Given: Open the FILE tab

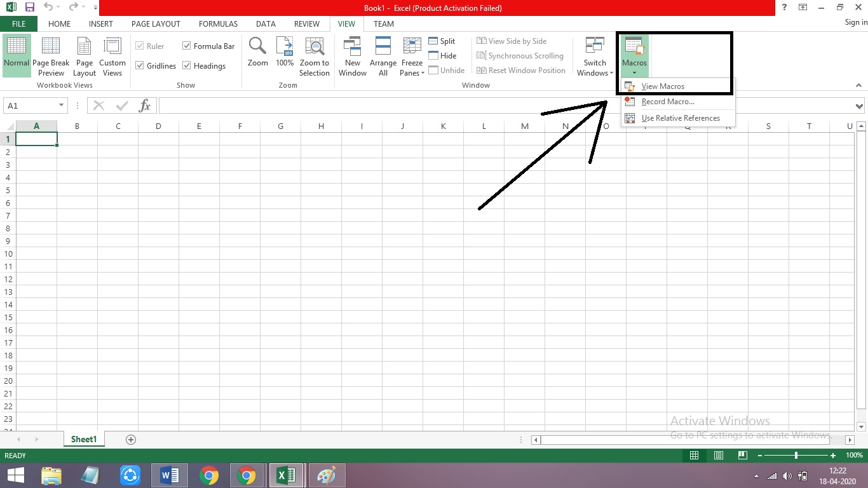Looking at the screenshot, I should click(18, 24).
